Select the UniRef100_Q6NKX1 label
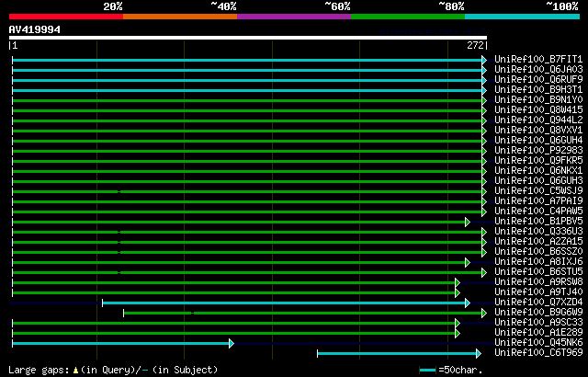Viewport: 588px width, 377px height. (538, 171)
